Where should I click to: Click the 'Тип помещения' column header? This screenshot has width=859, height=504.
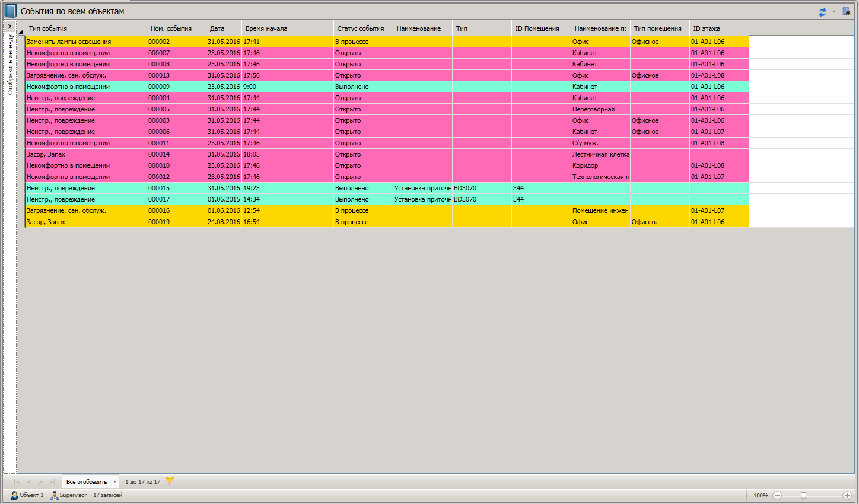click(x=660, y=28)
